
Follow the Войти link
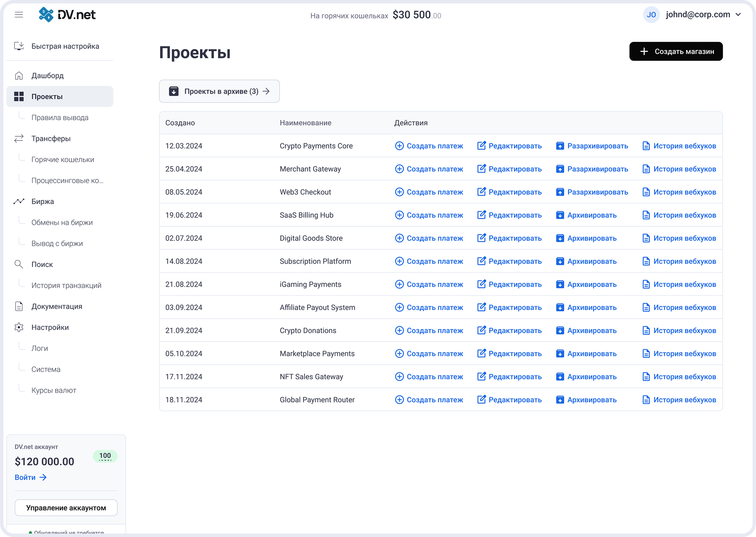(30, 477)
